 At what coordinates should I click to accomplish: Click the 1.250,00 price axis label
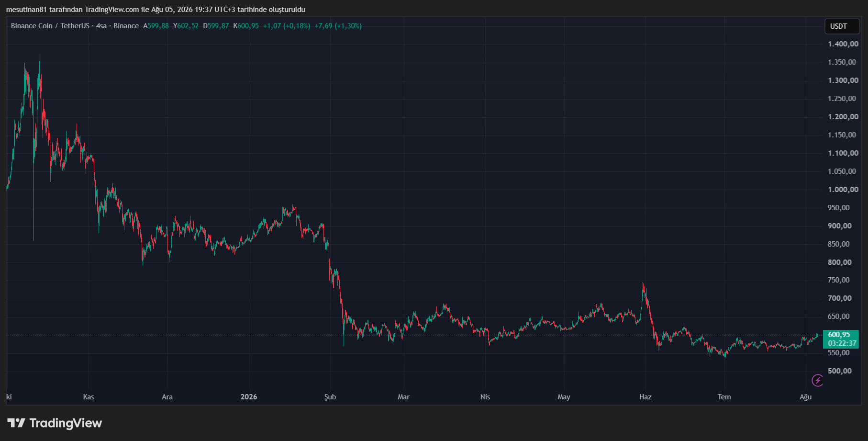point(842,99)
